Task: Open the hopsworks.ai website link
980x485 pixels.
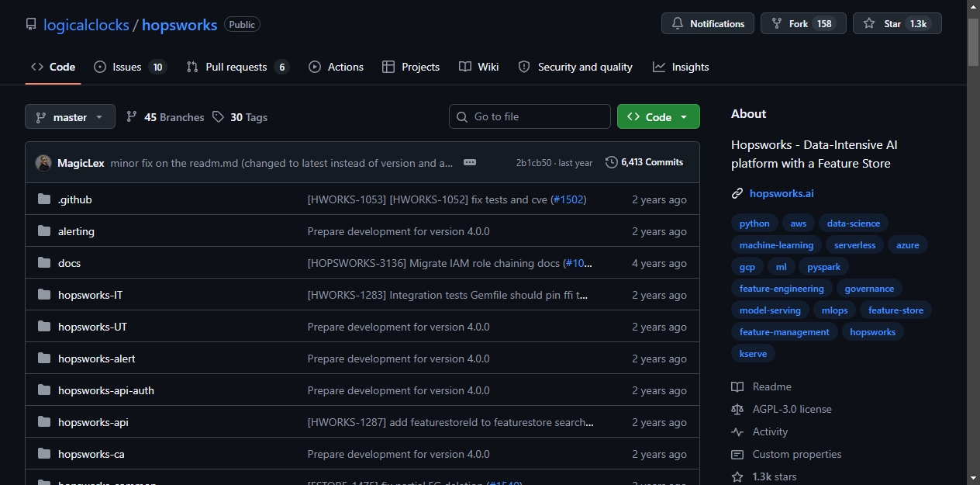Action: pyautogui.click(x=782, y=193)
